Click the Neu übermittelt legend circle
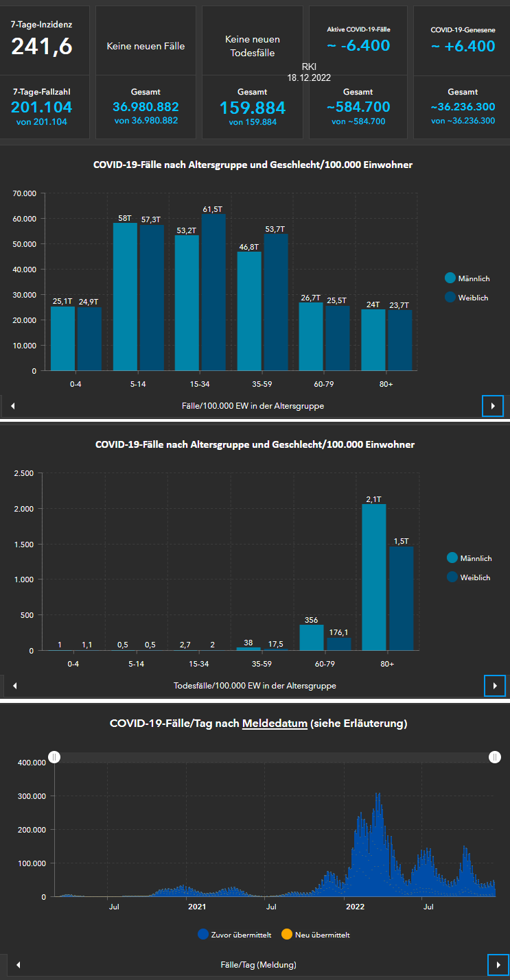 pyautogui.click(x=287, y=934)
